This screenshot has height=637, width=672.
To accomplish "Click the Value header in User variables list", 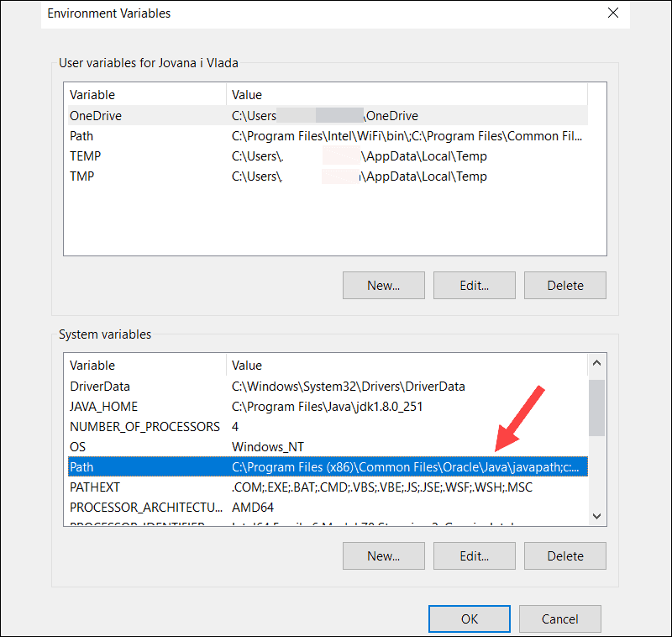I will pos(407,95).
